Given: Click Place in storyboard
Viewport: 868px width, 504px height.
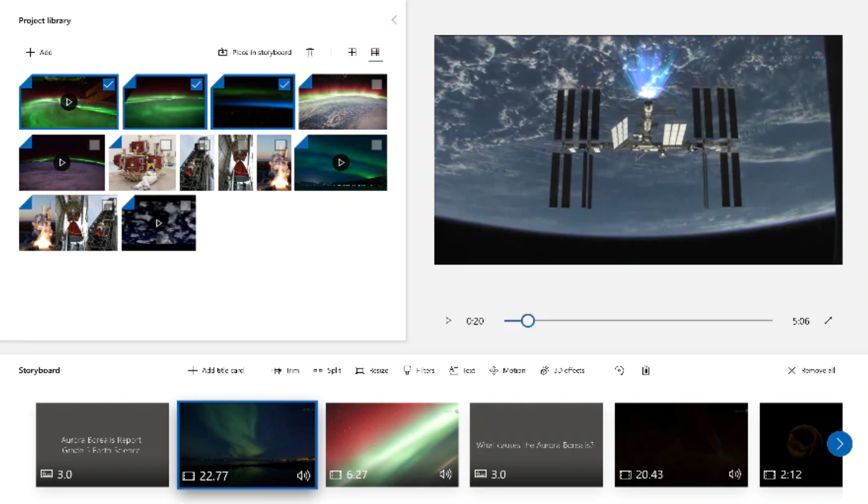Looking at the screenshot, I should [255, 52].
